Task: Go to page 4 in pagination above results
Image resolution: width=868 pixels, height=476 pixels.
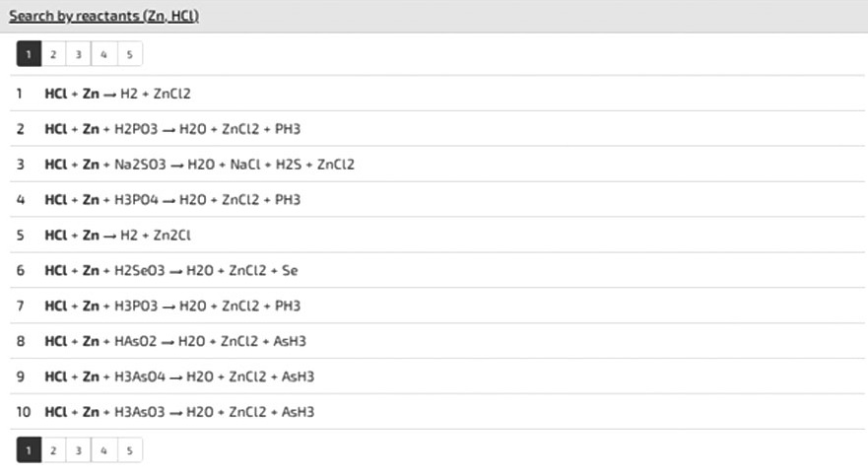Action: [103, 55]
